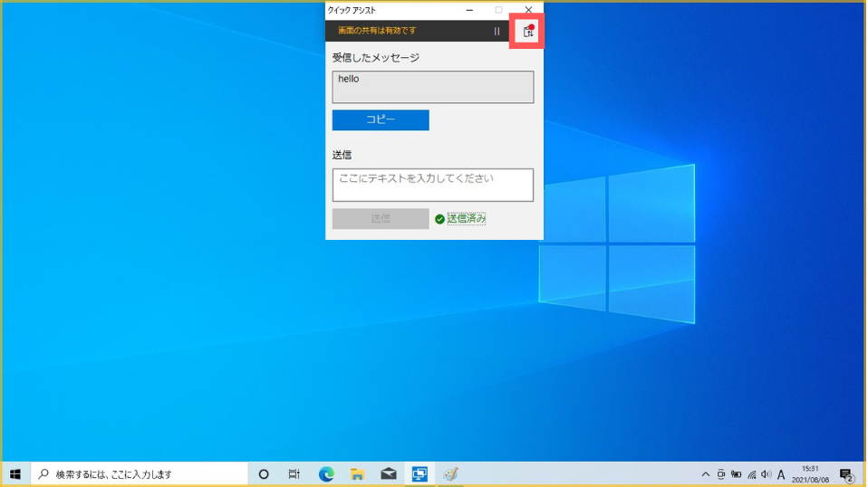The height and width of the screenshot is (487, 868).
Task: Open the volume speaker tray icon
Action: [x=767, y=474]
